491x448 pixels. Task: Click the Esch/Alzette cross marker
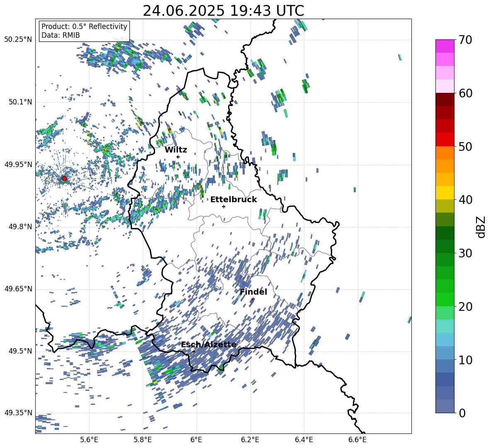click(194, 351)
